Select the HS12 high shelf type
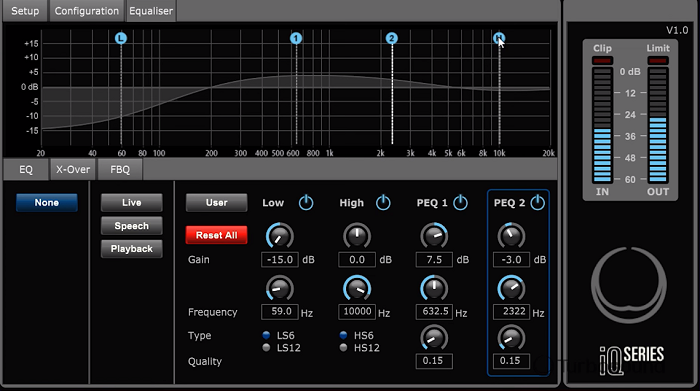 pyautogui.click(x=343, y=347)
